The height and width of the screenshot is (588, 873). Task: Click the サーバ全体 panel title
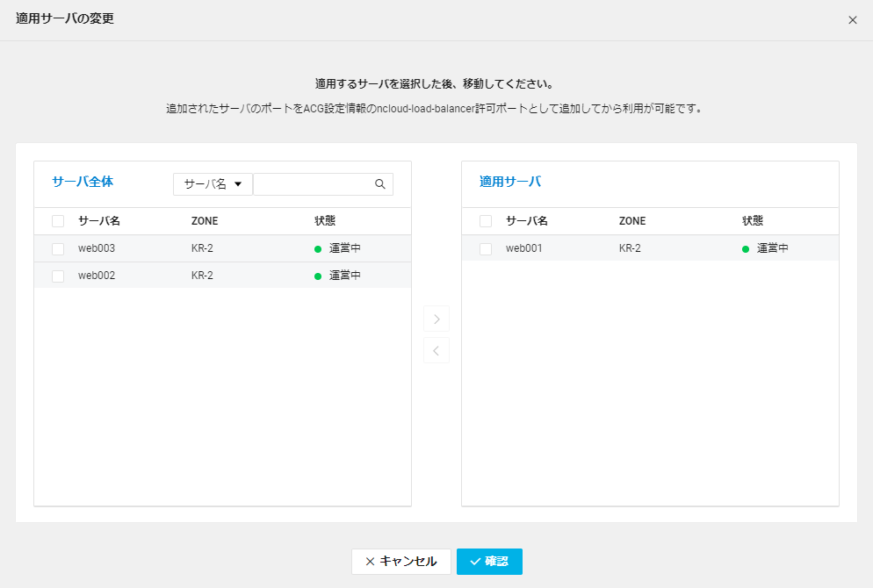[x=83, y=182]
